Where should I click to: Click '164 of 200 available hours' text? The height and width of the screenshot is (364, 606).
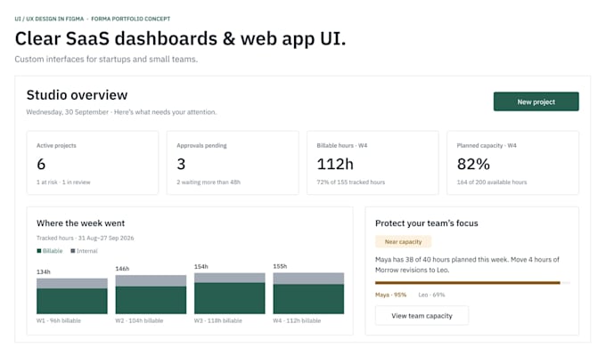click(492, 182)
